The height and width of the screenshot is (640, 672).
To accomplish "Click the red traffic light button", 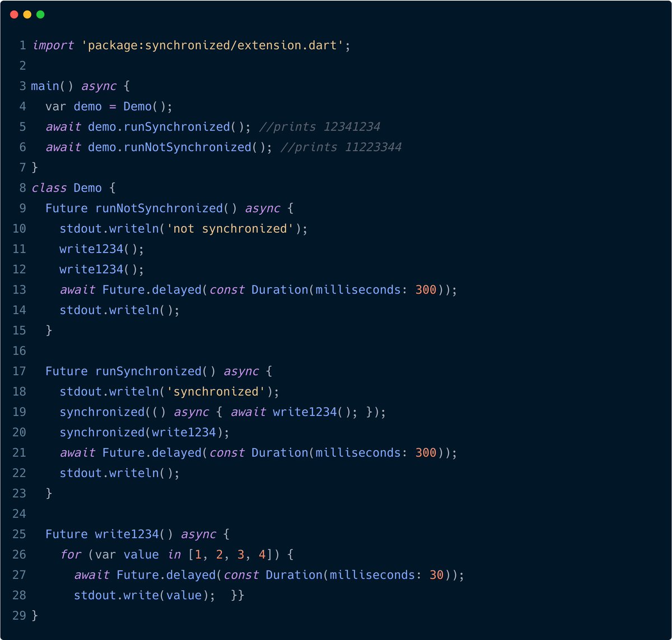I will [x=14, y=15].
